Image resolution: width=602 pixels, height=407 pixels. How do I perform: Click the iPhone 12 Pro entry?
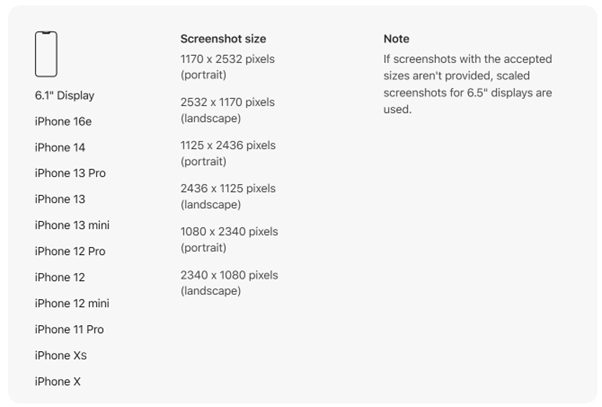70,251
